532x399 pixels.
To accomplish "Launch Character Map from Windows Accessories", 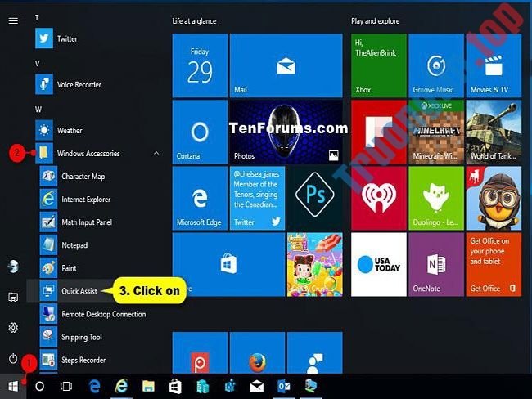I will pos(83,177).
